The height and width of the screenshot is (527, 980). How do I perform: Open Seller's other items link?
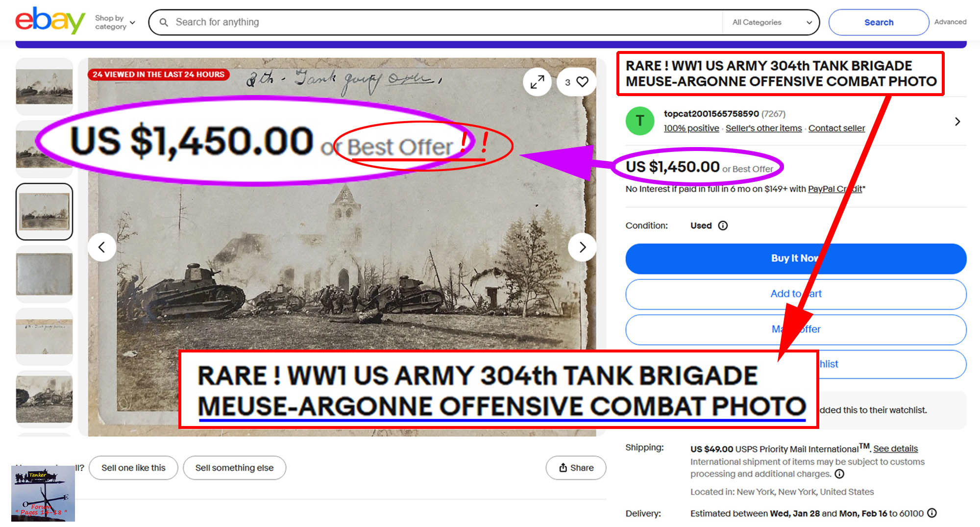coord(763,128)
